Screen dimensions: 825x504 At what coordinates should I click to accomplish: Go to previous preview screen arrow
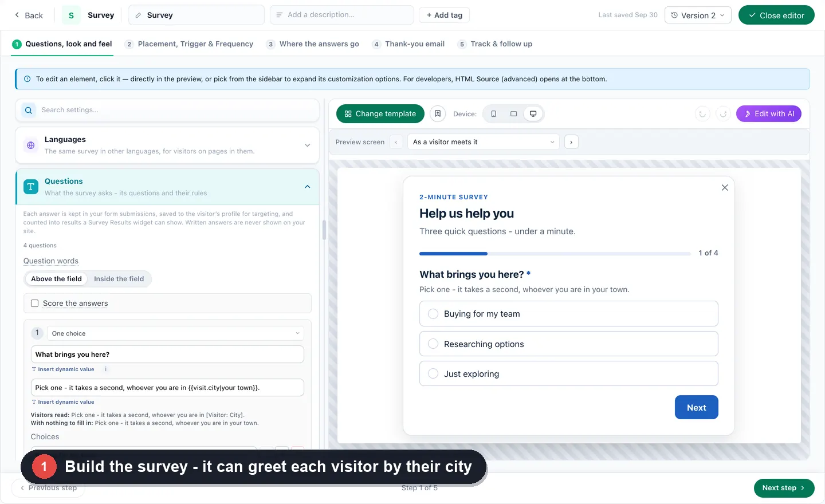tap(396, 142)
